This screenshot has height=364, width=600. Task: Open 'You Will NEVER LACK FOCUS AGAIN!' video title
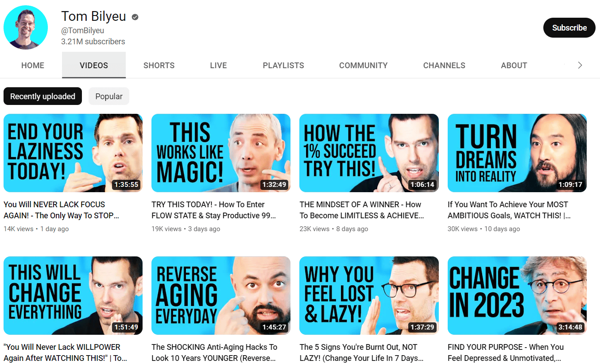click(62, 210)
